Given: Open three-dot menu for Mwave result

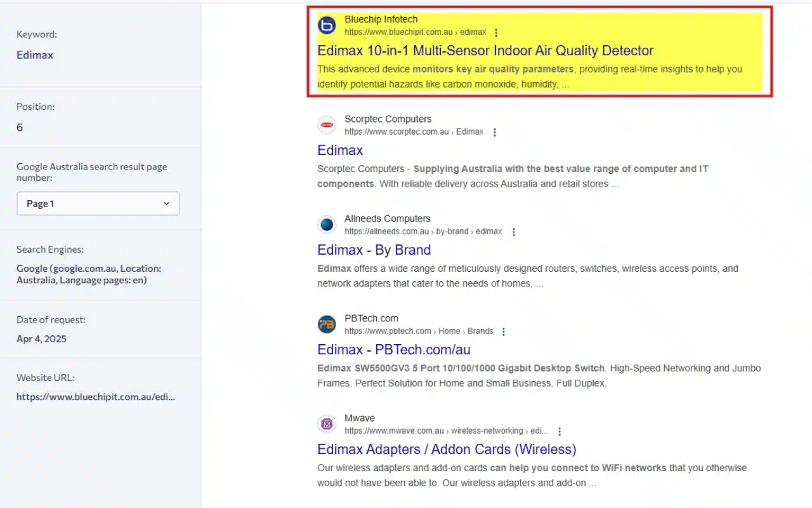Looking at the screenshot, I should [560, 431].
